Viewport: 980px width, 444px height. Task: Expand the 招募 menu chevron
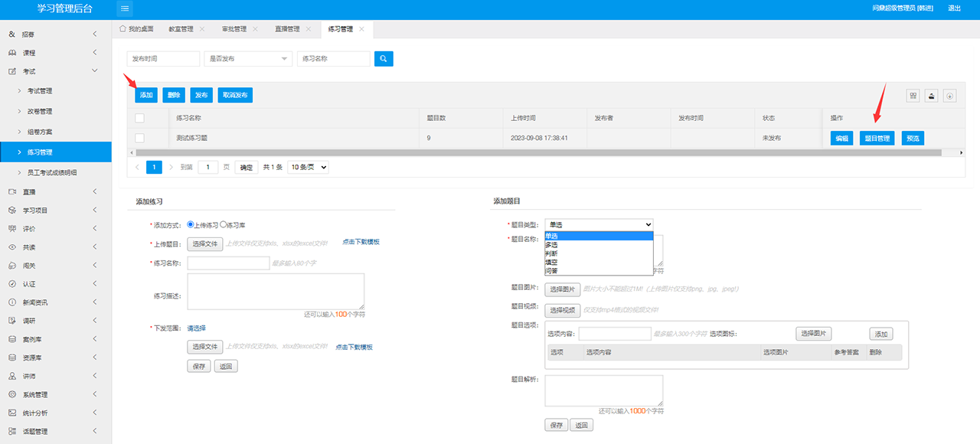point(94,34)
